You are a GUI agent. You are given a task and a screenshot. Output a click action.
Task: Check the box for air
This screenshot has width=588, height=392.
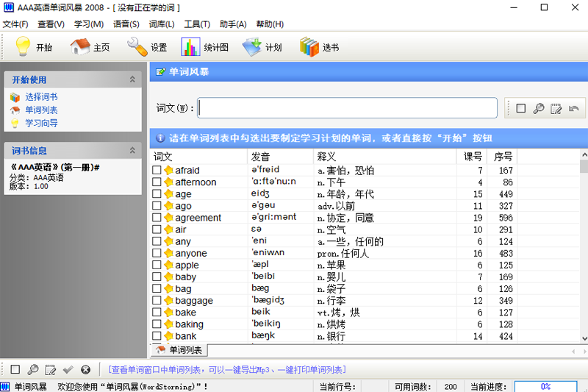pos(157,229)
